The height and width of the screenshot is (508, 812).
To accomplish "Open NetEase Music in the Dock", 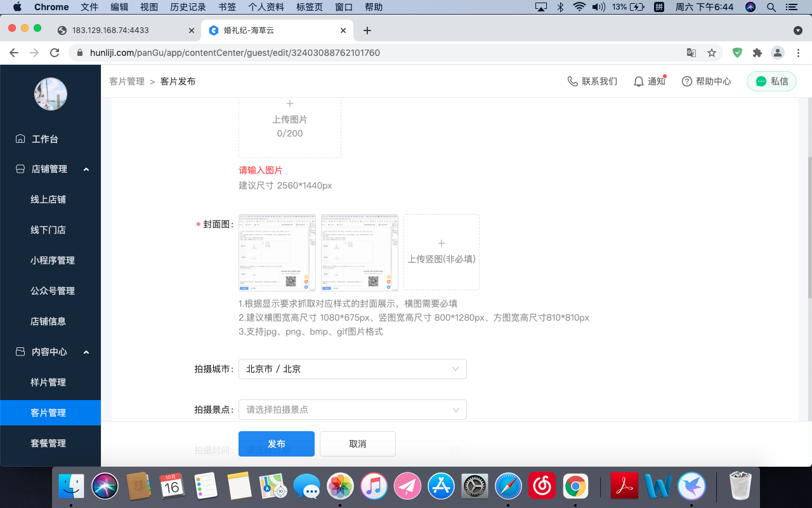I will coord(542,487).
